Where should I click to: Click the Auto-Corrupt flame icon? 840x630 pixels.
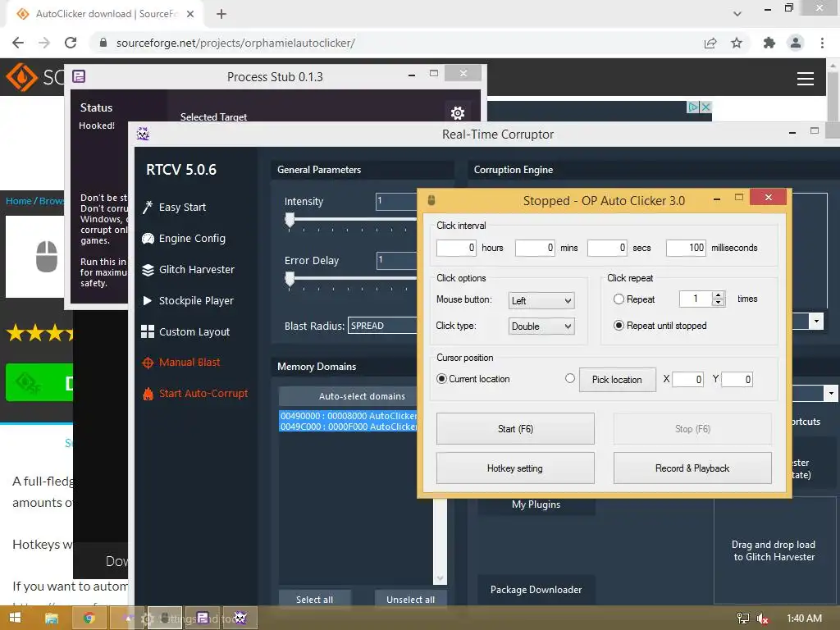[x=148, y=394]
